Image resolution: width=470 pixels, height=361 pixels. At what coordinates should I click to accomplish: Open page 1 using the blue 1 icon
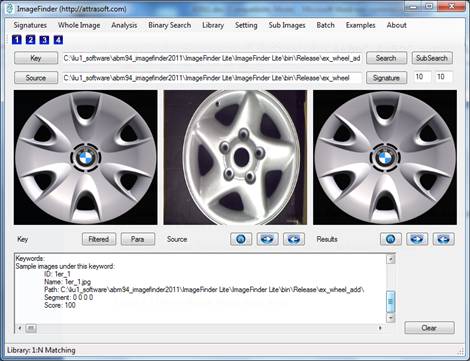tap(17, 40)
